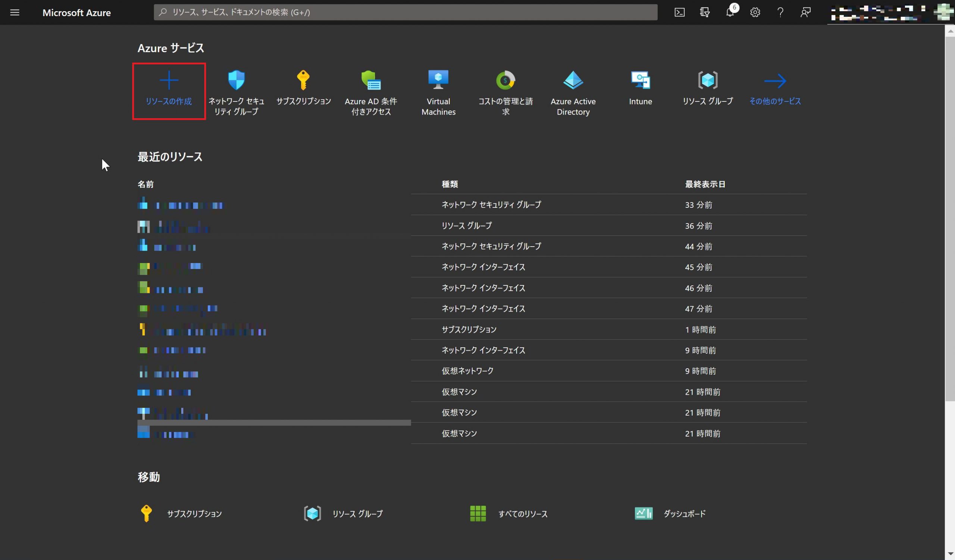Launch Cloud Shell from top bar
This screenshot has height=560, width=955.
[x=679, y=13]
